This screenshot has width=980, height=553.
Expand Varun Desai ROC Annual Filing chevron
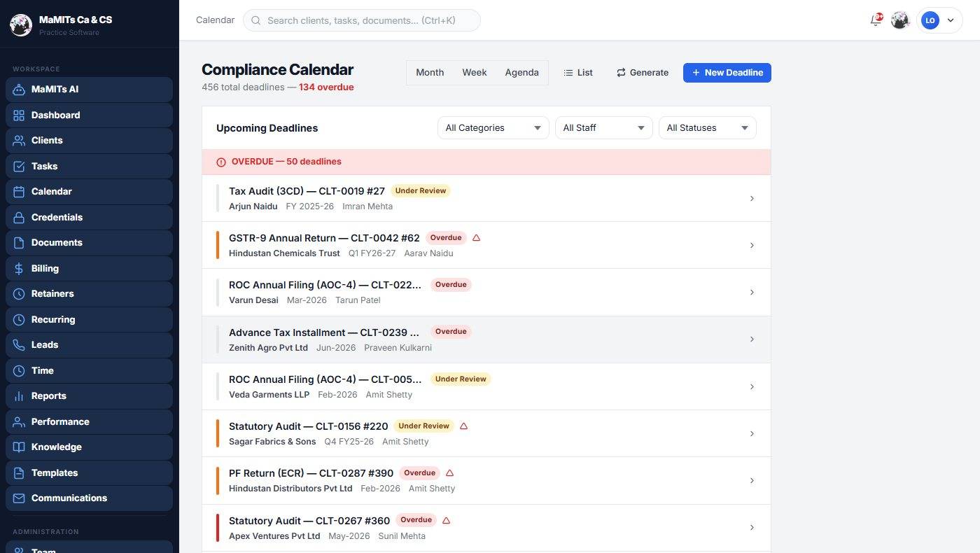click(x=752, y=292)
